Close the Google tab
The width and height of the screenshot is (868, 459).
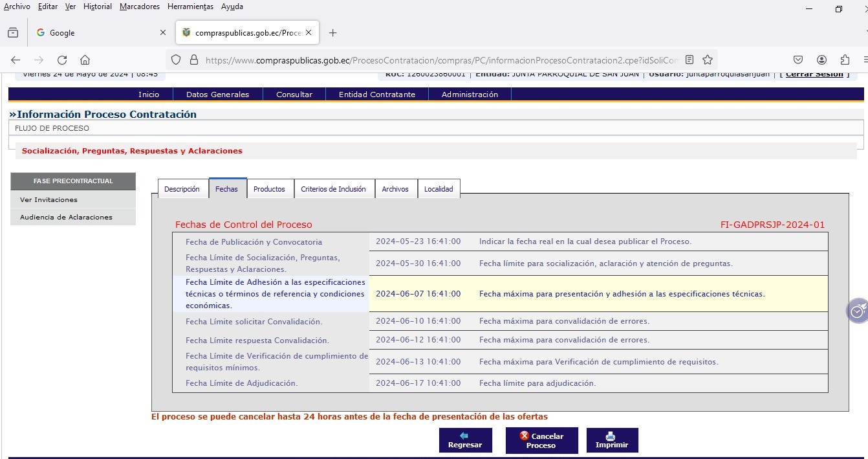163,33
